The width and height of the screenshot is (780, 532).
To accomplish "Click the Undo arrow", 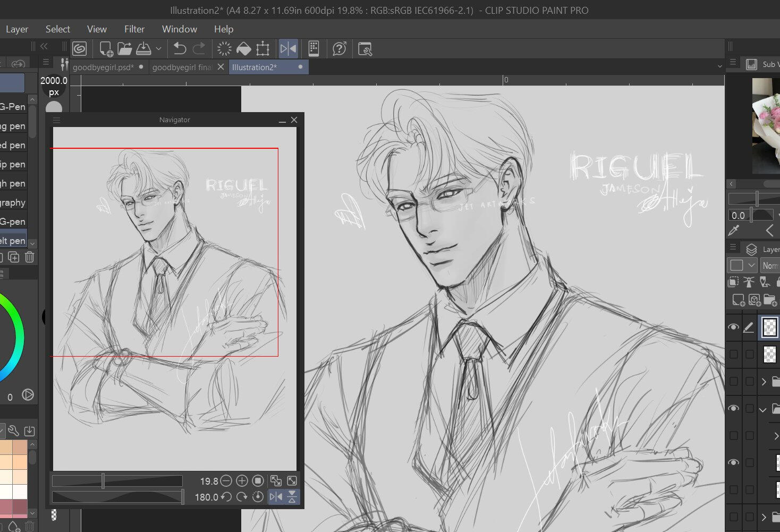I will point(180,49).
